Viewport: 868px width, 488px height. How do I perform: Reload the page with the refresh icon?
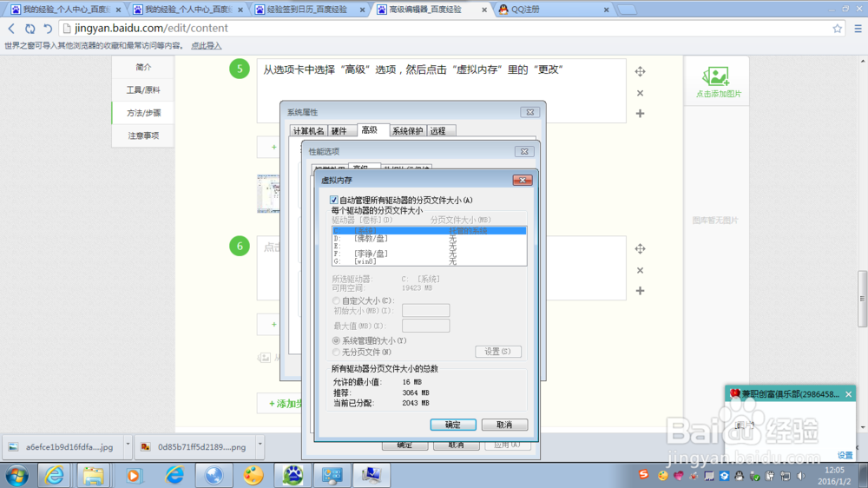[30, 29]
